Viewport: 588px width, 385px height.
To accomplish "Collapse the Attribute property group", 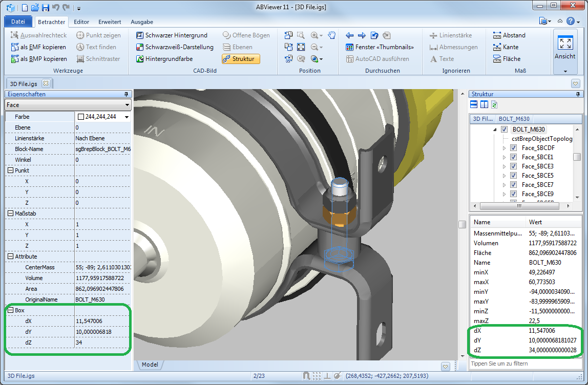I will (11, 256).
